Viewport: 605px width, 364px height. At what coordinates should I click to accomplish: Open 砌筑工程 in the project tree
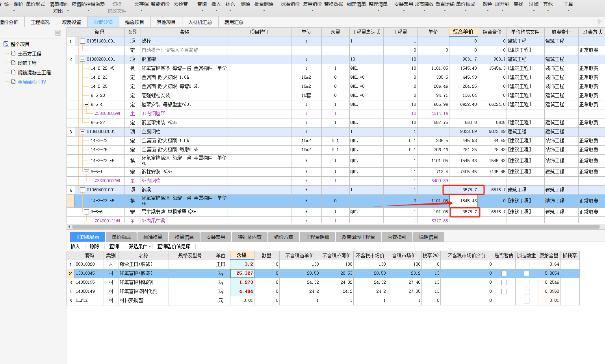[x=27, y=63]
